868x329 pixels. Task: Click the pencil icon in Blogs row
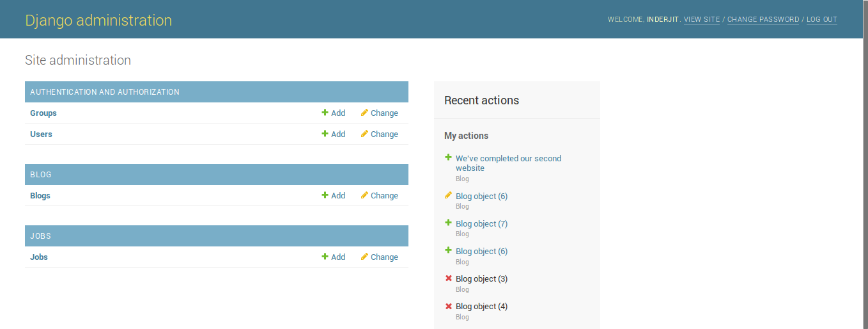pos(364,195)
